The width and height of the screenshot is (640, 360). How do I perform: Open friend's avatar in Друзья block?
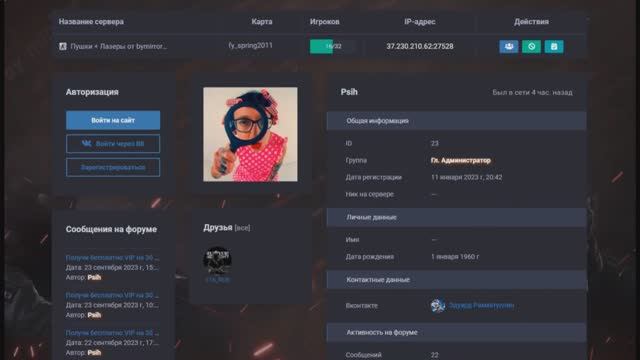[x=217, y=260]
